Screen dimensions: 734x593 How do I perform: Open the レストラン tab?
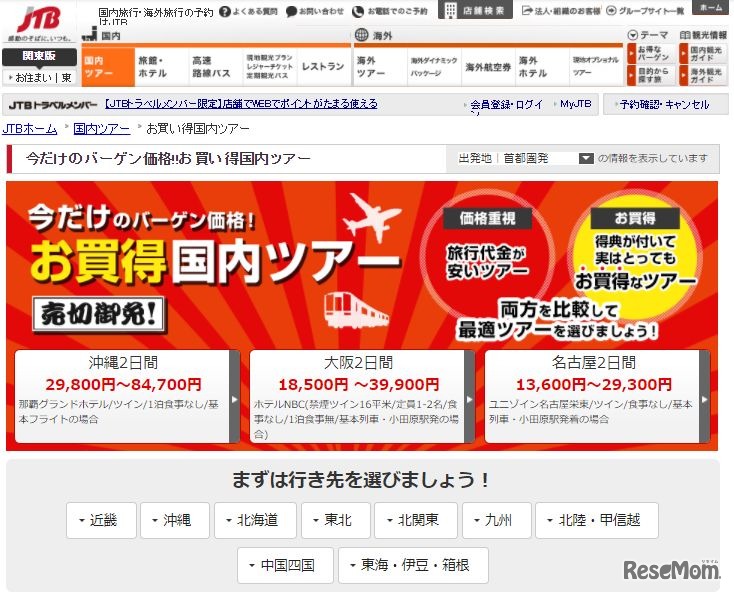[x=323, y=67]
